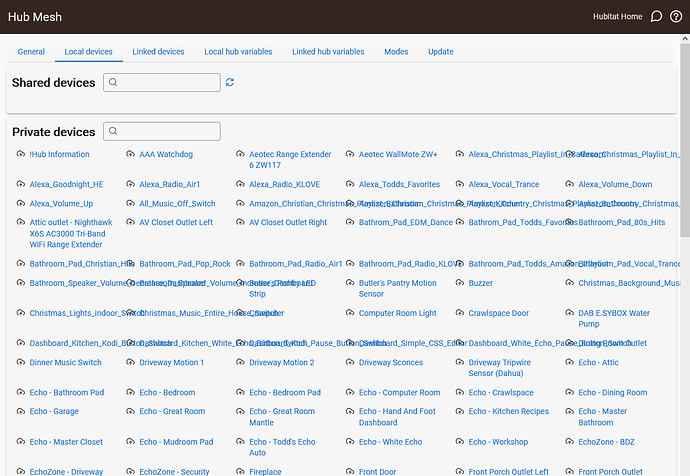Viewport: 690px width, 476px height.
Task: Share icon beside Echo - Garage
Action: pyautogui.click(x=21, y=411)
